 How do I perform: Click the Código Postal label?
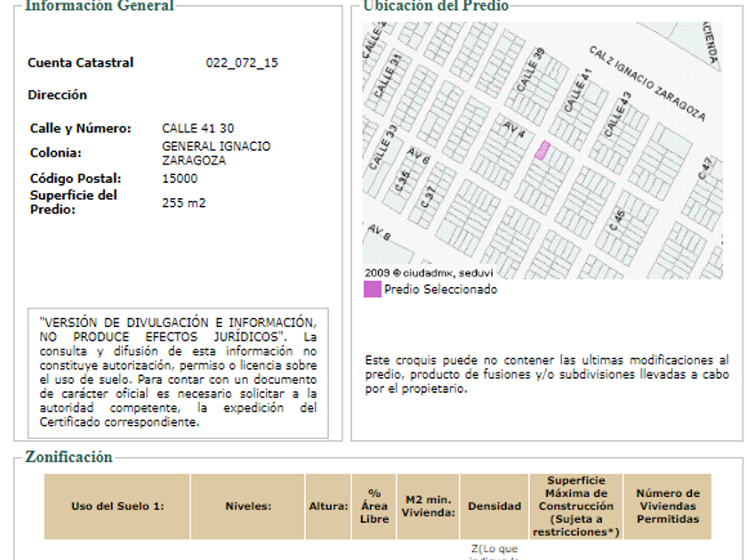click(x=76, y=179)
